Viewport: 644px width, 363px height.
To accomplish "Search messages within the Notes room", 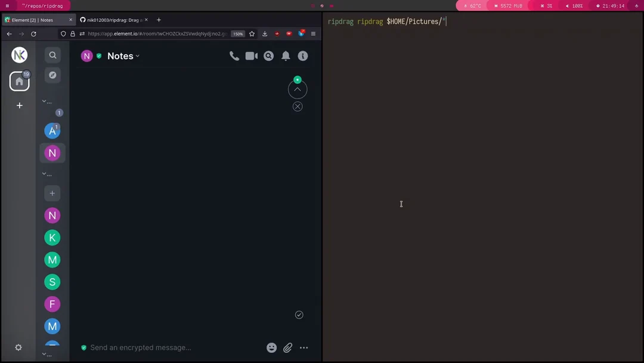I will 268,56.
